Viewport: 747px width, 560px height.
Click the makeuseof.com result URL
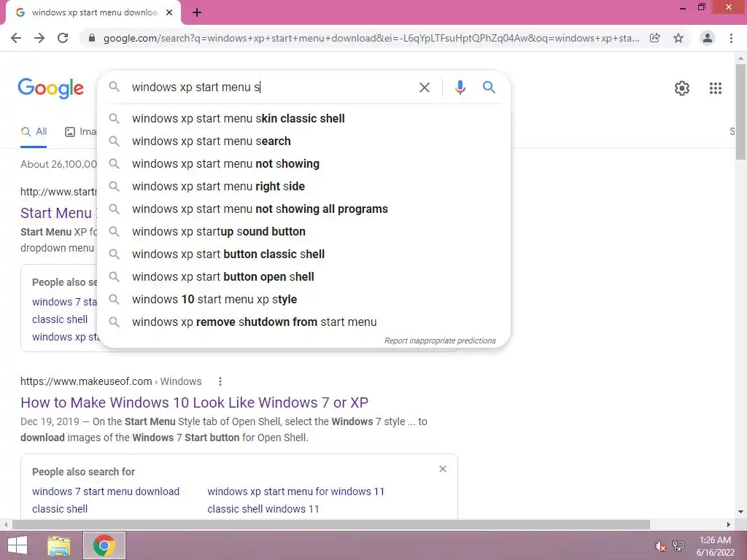tap(111, 381)
